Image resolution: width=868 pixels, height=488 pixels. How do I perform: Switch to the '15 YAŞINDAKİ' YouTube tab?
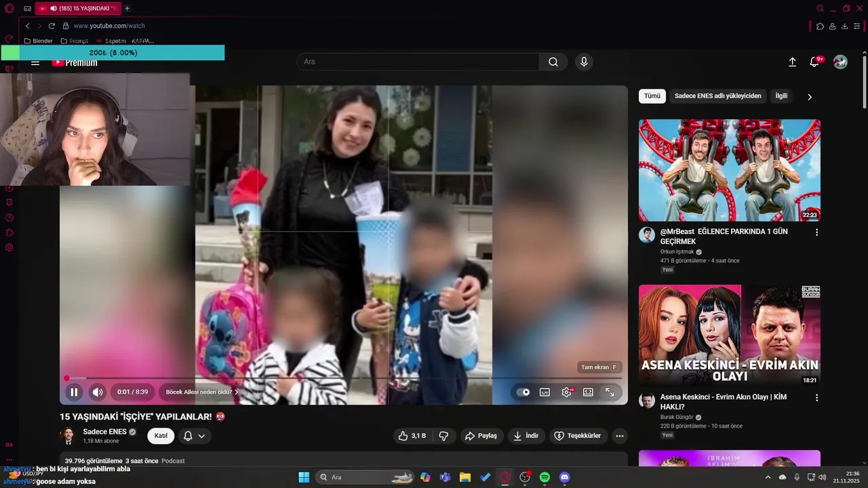click(x=78, y=8)
